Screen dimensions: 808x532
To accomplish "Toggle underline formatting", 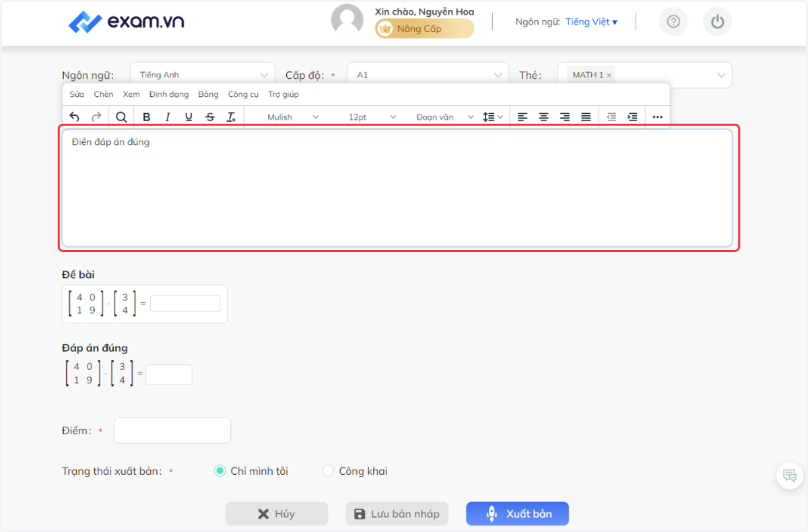I will 189,117.
